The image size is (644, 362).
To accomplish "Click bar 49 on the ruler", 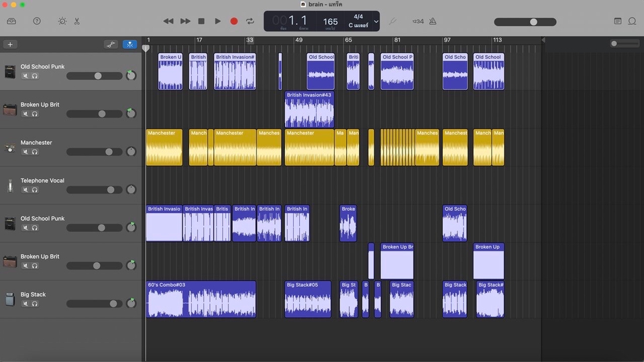I will [x=299, y=40].
